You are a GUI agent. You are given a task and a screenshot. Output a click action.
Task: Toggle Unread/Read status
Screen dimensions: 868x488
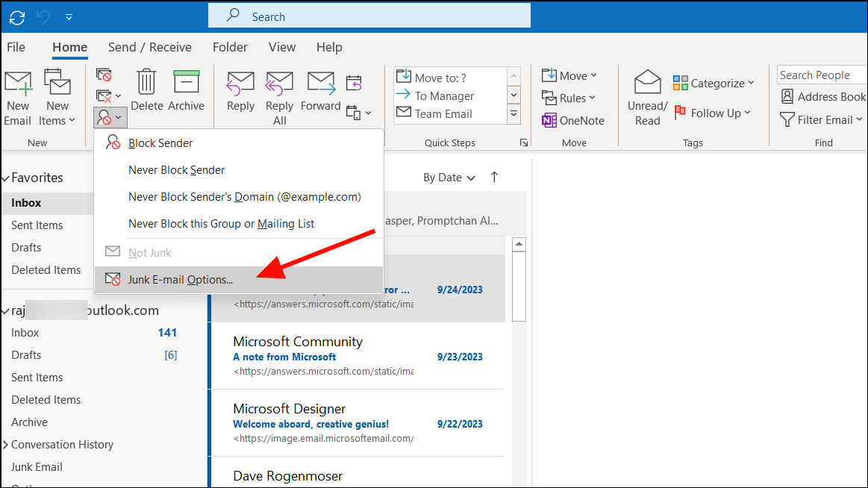tap(647, 98)
